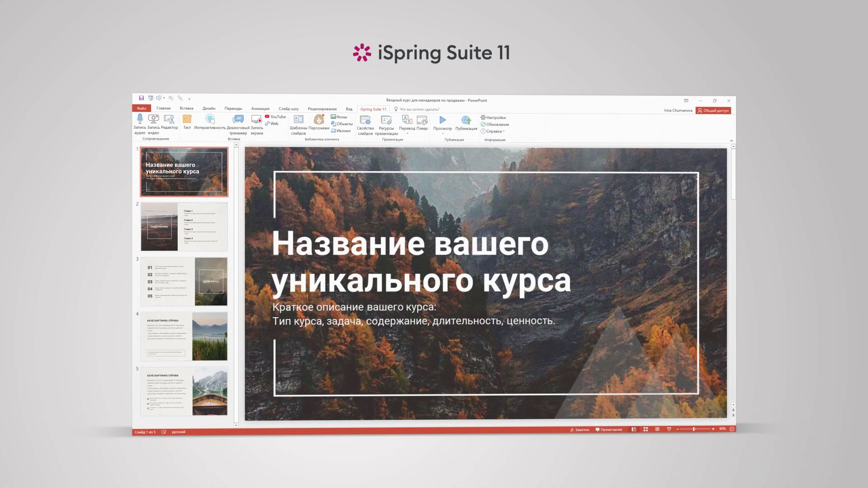Switch to the Дизайн tab

(x=209, y=108)
